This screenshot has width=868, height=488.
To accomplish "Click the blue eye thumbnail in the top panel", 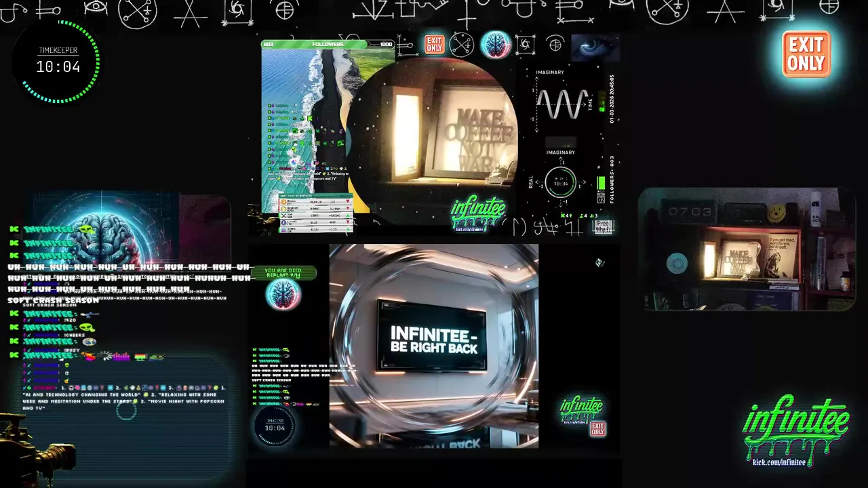I will point(595,47).
